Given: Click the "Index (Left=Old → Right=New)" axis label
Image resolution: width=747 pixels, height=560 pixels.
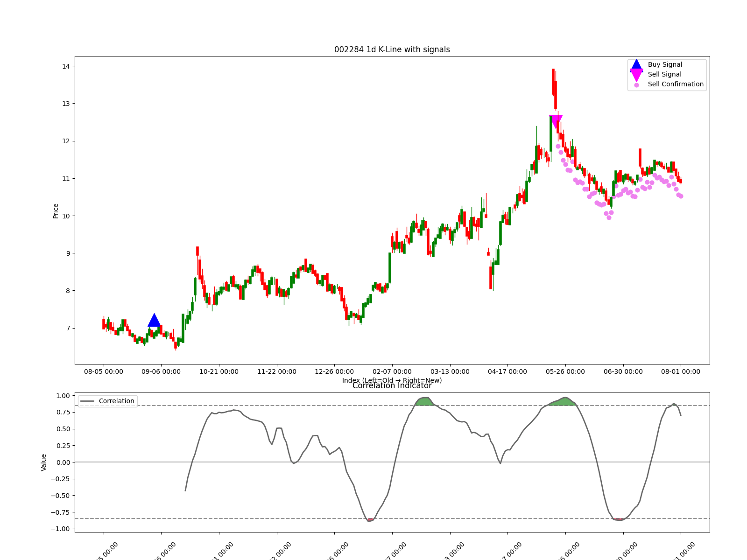Looking at the screenshot, I should point(392,380).
